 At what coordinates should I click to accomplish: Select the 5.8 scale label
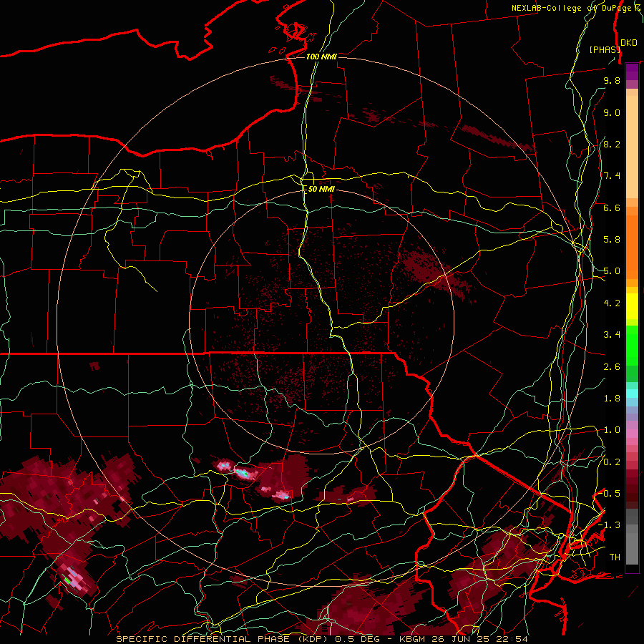pos(612,240)
